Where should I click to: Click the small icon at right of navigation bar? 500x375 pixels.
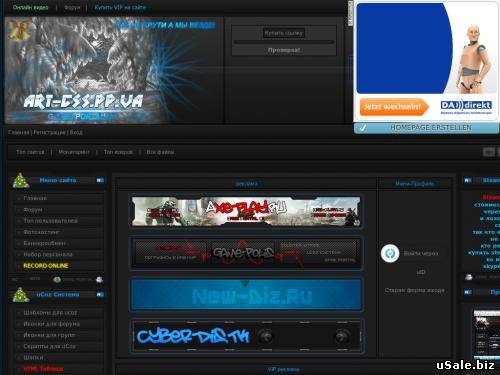click(489, 152)
